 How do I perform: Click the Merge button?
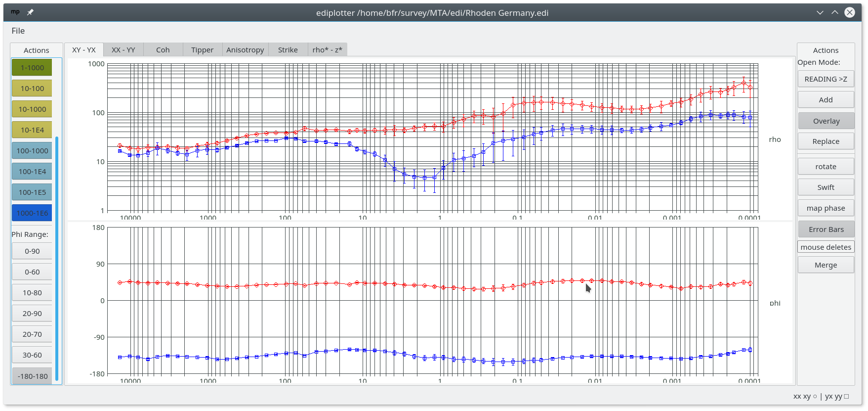pyautogui.click(x=826, y=265)
